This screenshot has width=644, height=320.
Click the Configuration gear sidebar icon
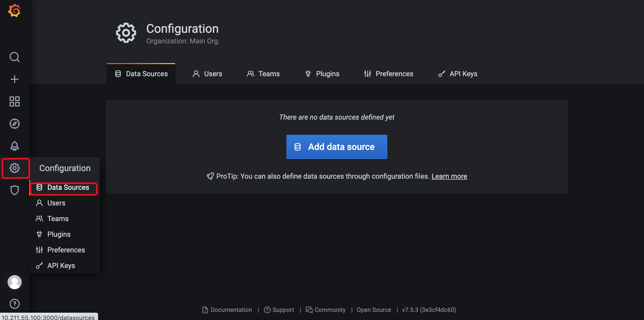tap(14, 168)
